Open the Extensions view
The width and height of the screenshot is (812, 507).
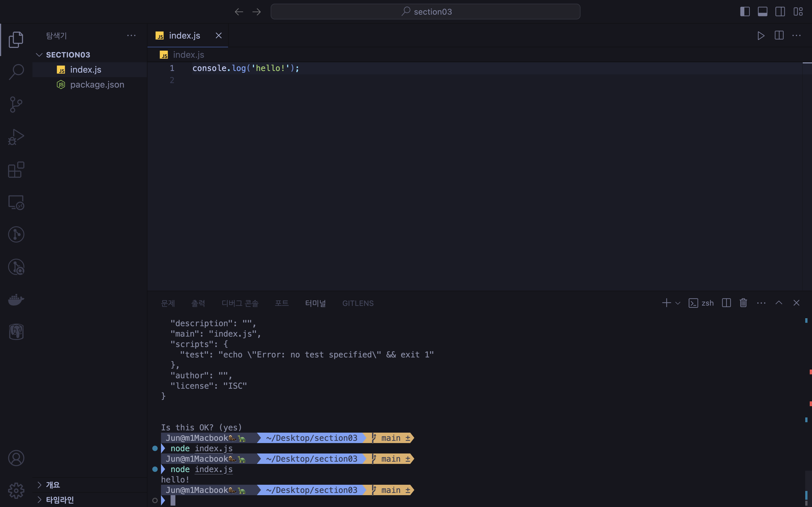pyautogui.click(x=16, y=170)
